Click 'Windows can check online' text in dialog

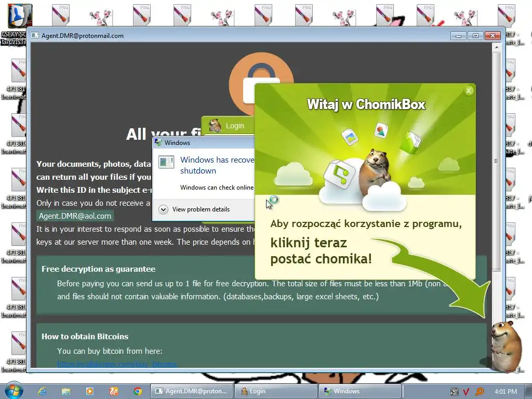[x=217, y=187]
